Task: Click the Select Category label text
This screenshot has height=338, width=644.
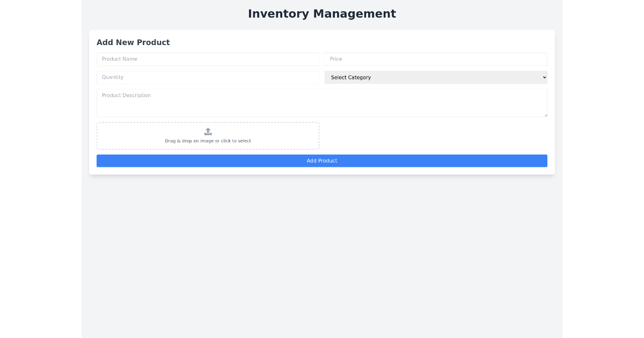Action: (350, 77)
